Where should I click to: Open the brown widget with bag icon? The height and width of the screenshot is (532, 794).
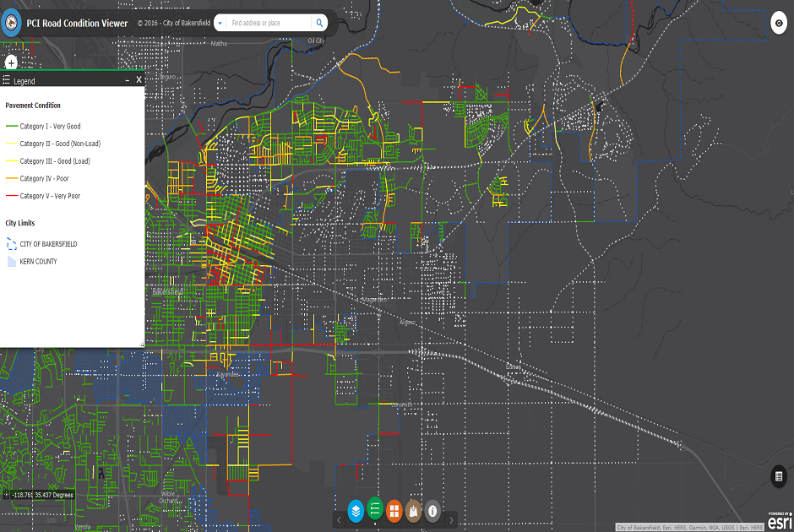414,510
